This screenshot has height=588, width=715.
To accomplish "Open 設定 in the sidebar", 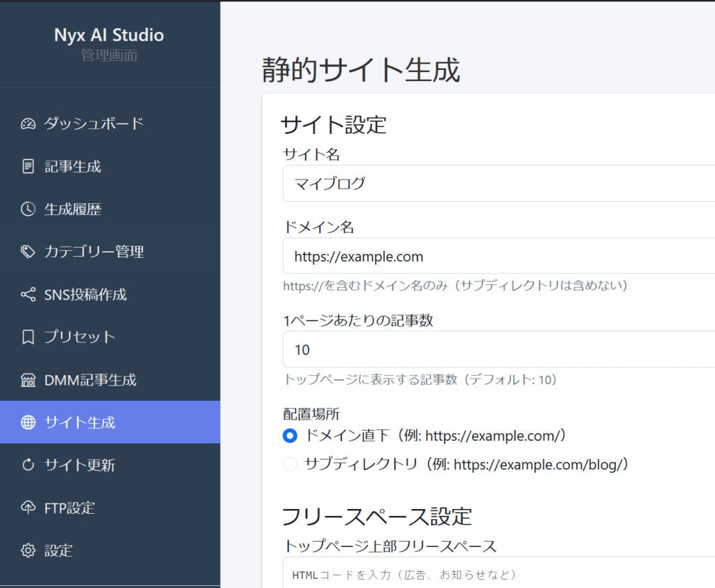I will (110, 550).
